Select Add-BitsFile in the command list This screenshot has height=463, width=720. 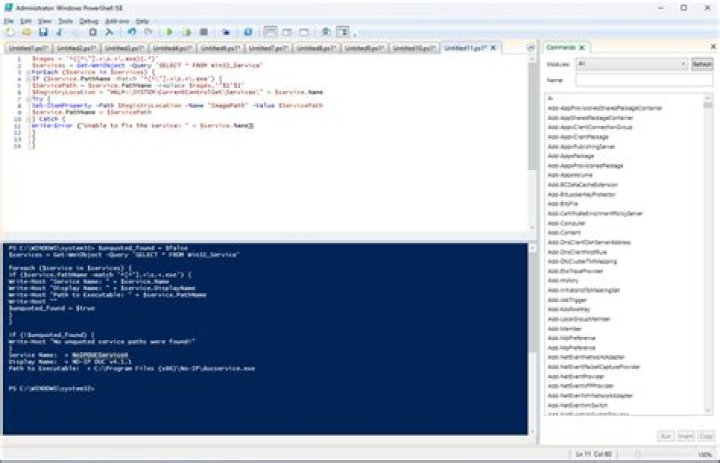[x=562, y=204]
